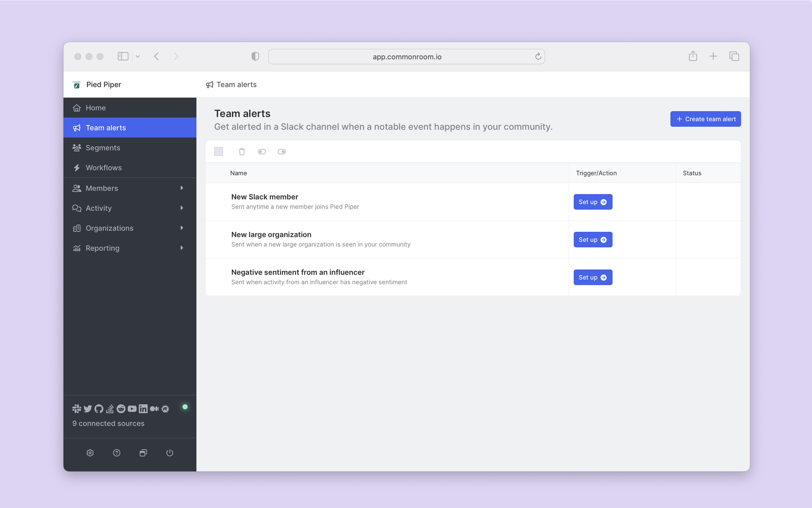Click the Reporting bar chart icon
The image size is (812, 508).
pos(77,248)
